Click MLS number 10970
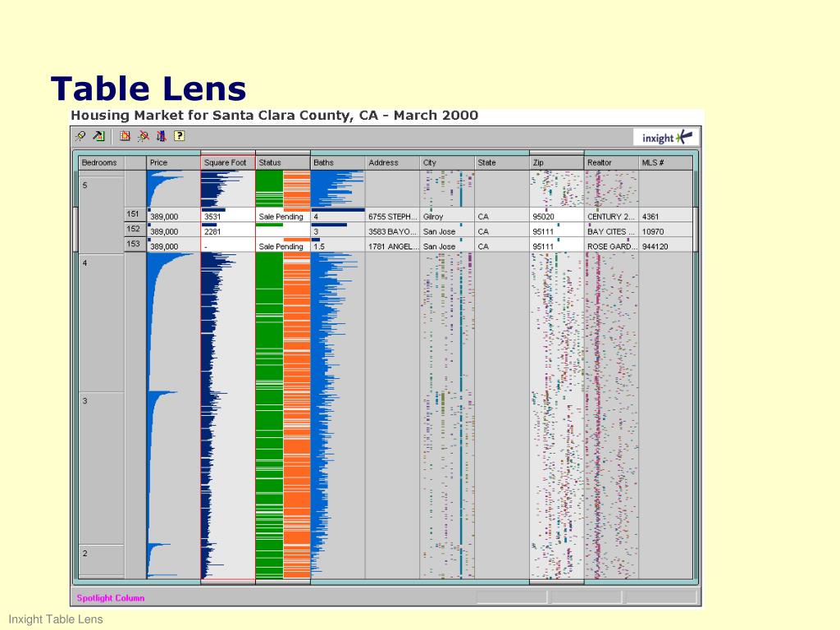 point(653,232)
